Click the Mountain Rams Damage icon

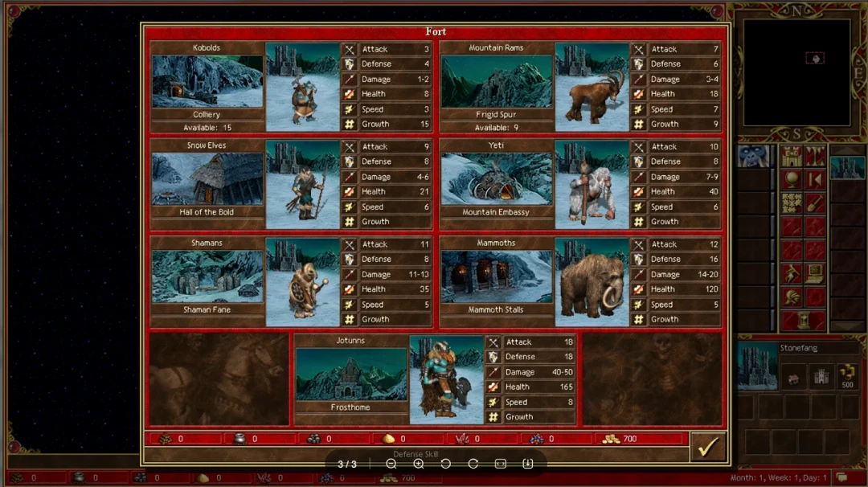pyautogui.click(x=638, y=79)
